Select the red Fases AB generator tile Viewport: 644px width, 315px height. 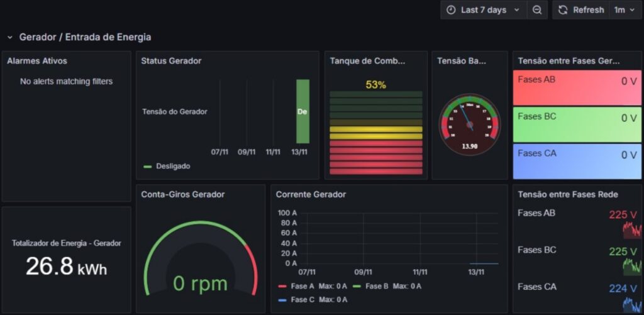coord(577,87)
